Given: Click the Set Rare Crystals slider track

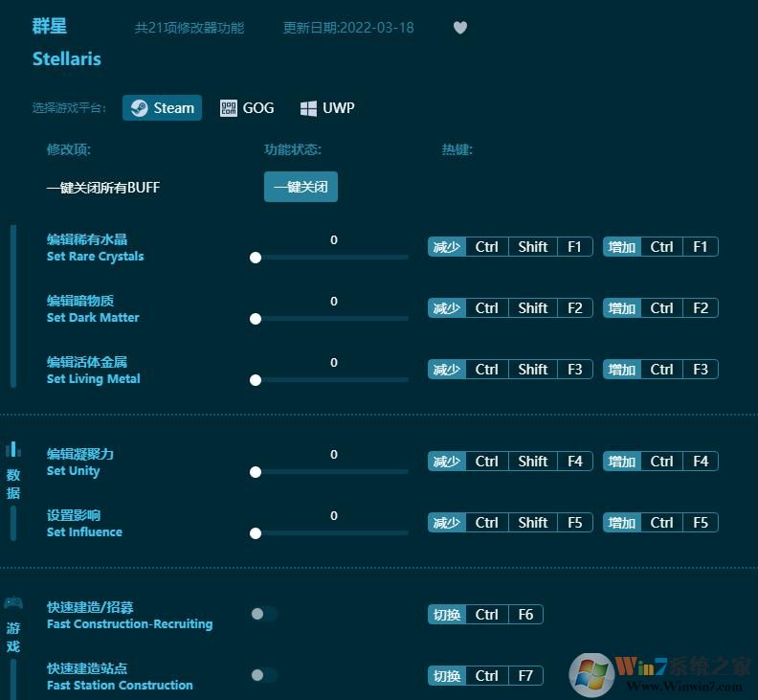Looking at the screenshot, I should coord(331,258).
